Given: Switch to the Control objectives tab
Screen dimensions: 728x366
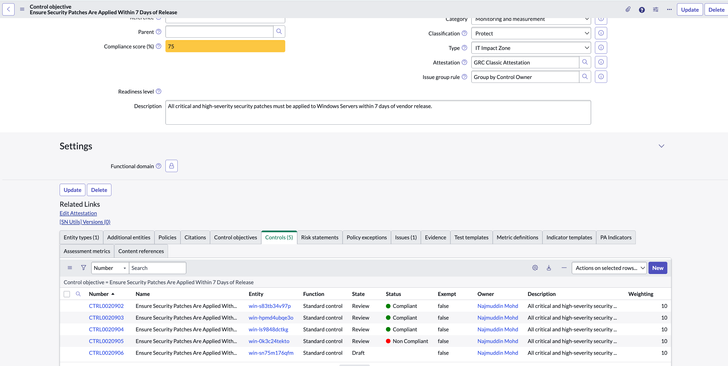Looking at the screenshot, I should coord(235,237).
